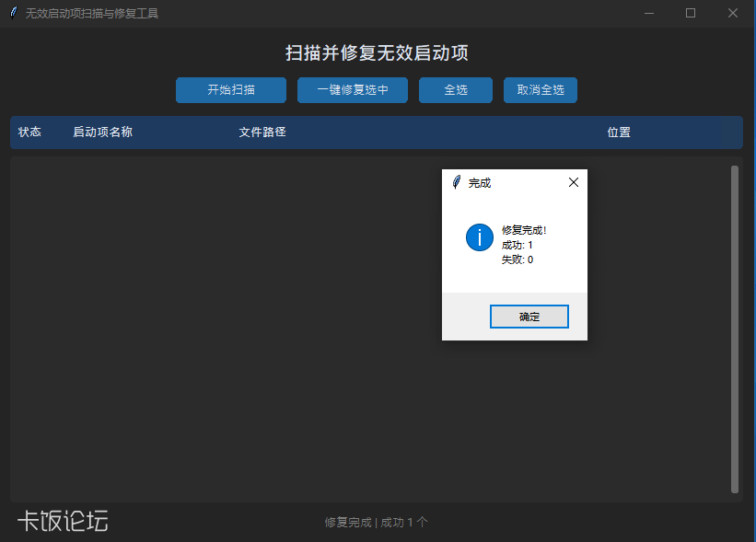This screenshot has width=756, height=542.
Task: Click the feather icon in the 完成 dialog title
Action: [x=456, y=182]
